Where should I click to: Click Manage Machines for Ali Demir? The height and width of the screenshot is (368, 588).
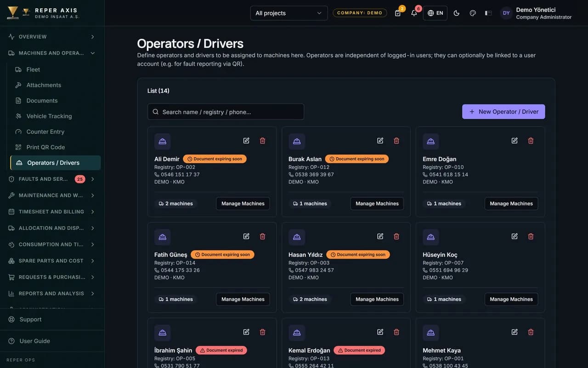[243, 204]
